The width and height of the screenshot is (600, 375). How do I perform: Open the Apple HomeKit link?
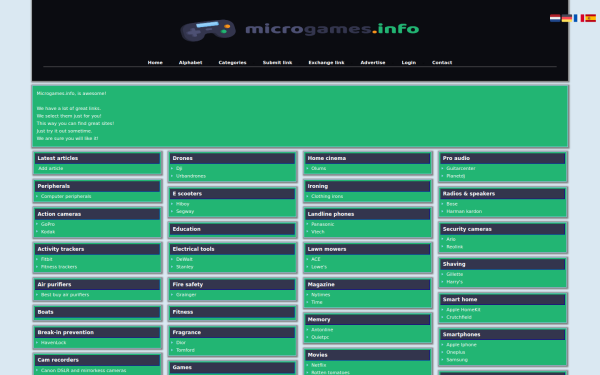click(x=463, y=310)
